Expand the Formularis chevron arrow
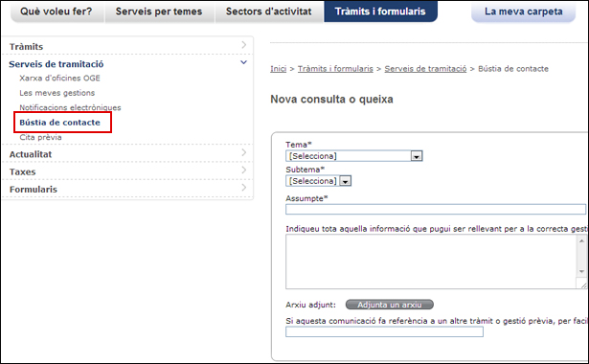589x364 pixels. pyautogui.click(x=244, y=187)
